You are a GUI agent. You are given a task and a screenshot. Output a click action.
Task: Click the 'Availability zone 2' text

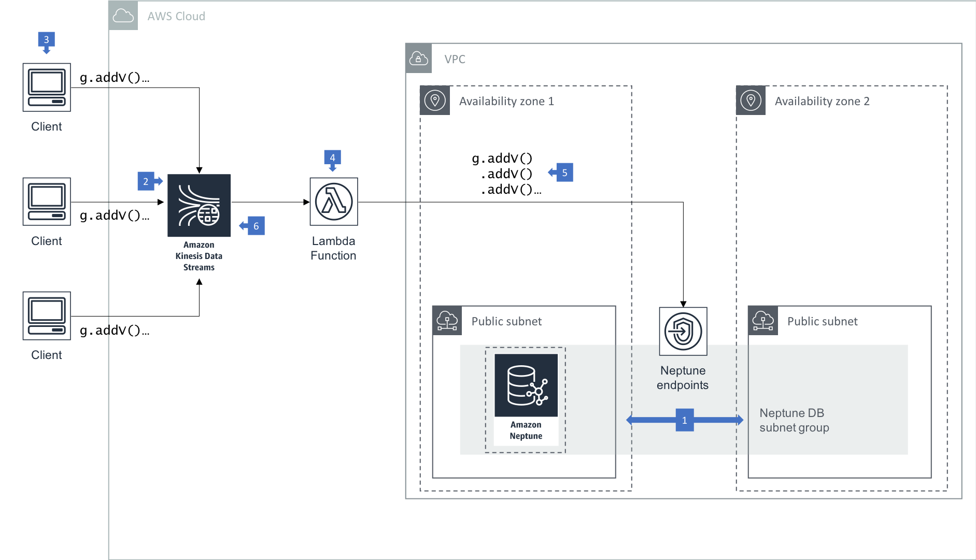(x=822, y=101)
